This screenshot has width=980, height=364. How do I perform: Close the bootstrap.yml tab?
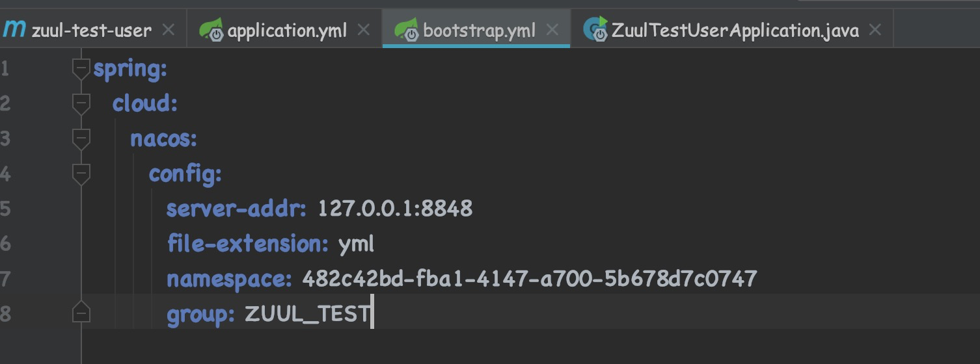pos(552,29)
